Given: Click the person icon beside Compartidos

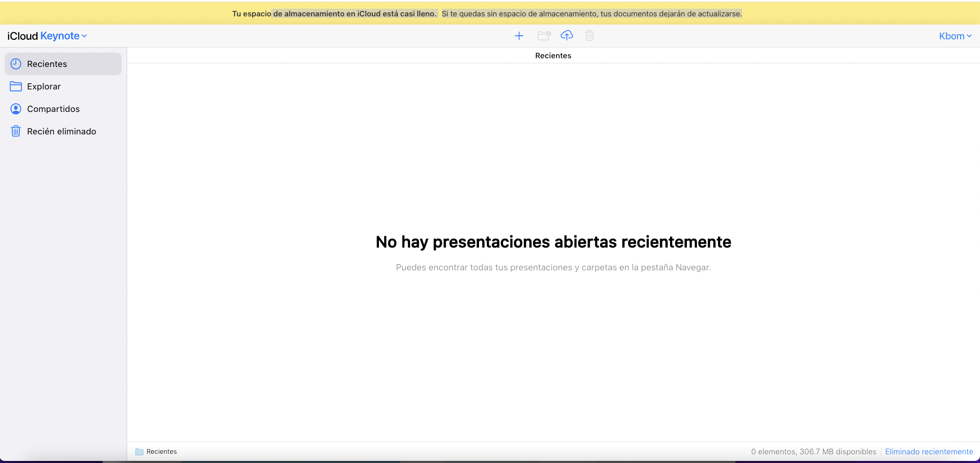Looking at the screenshot, I should coord(16,109).
